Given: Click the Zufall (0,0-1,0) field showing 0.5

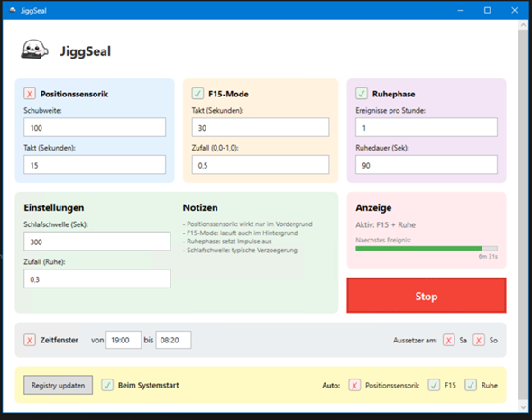Looking at the screenshot, I should (261, 165).
